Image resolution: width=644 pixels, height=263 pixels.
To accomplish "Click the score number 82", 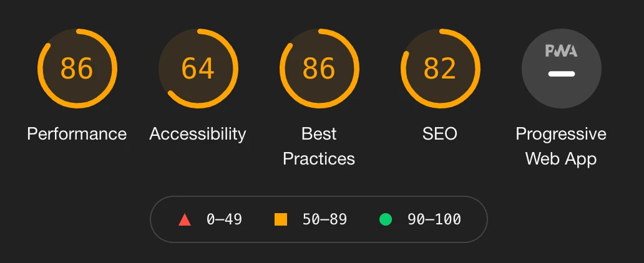I will [440, 69].
